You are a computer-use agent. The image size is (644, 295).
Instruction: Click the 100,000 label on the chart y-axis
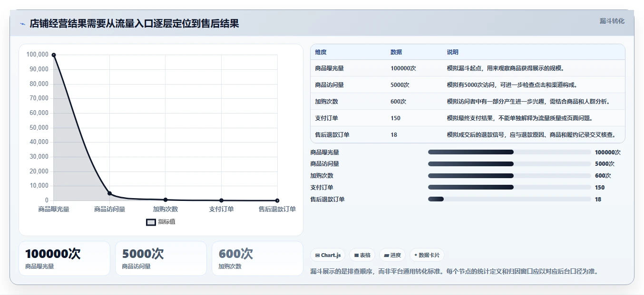38,55
